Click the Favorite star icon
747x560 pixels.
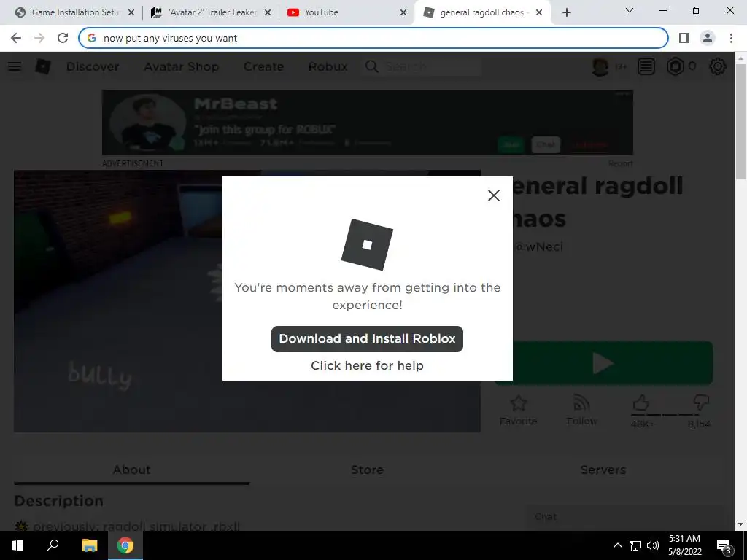pyautogui.click(x=519, y=403)
